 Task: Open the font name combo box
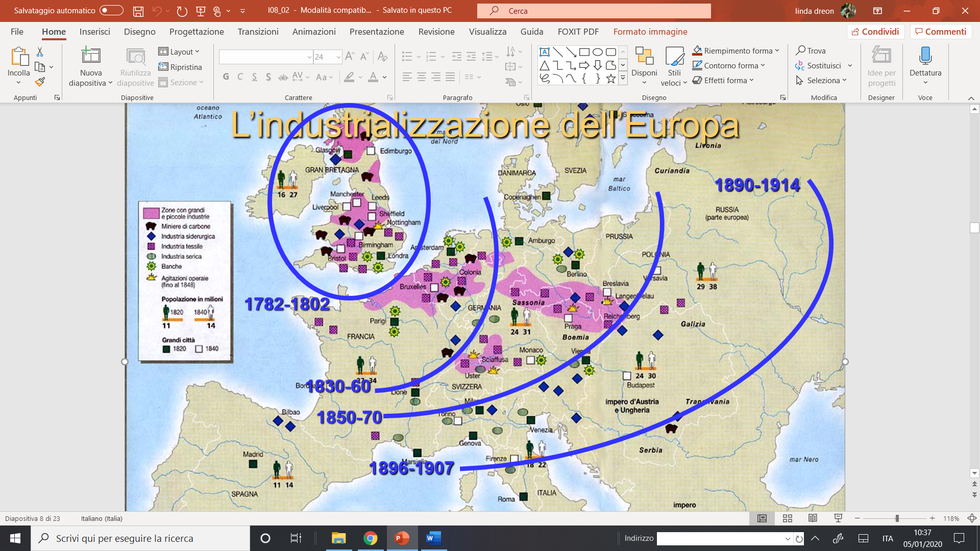(x=265, y=57)
